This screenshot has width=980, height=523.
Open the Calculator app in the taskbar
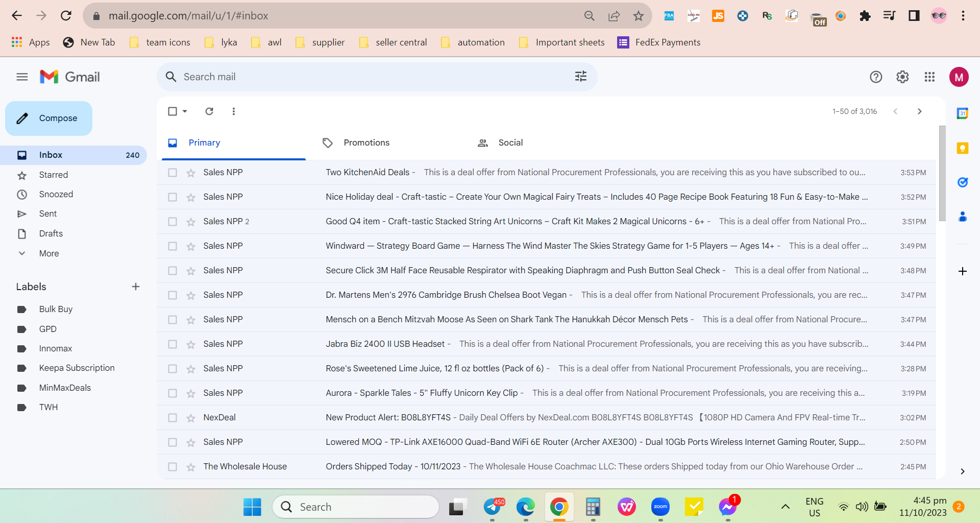pos(593,507)
